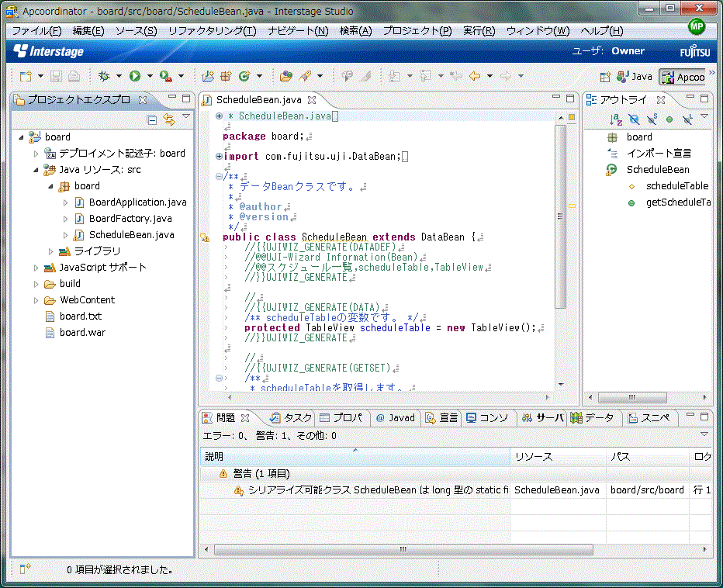Click the New Java Class icon

[x=244, y=76]
